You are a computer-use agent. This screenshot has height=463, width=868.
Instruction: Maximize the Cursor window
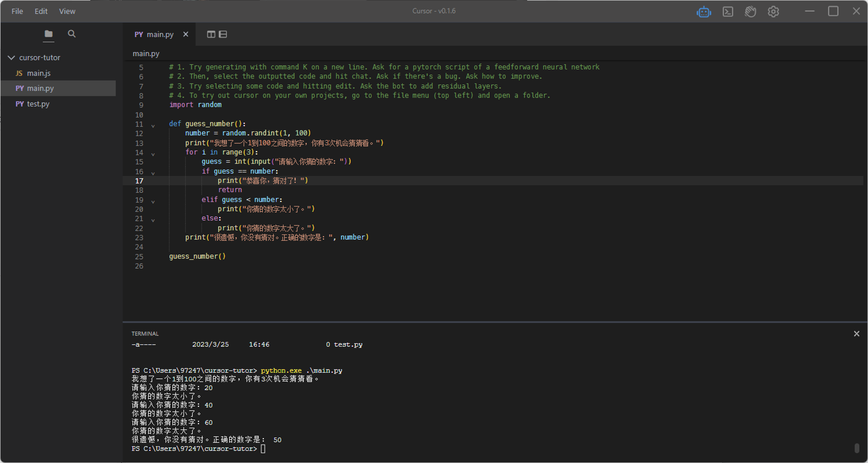(x=833, y=11)
